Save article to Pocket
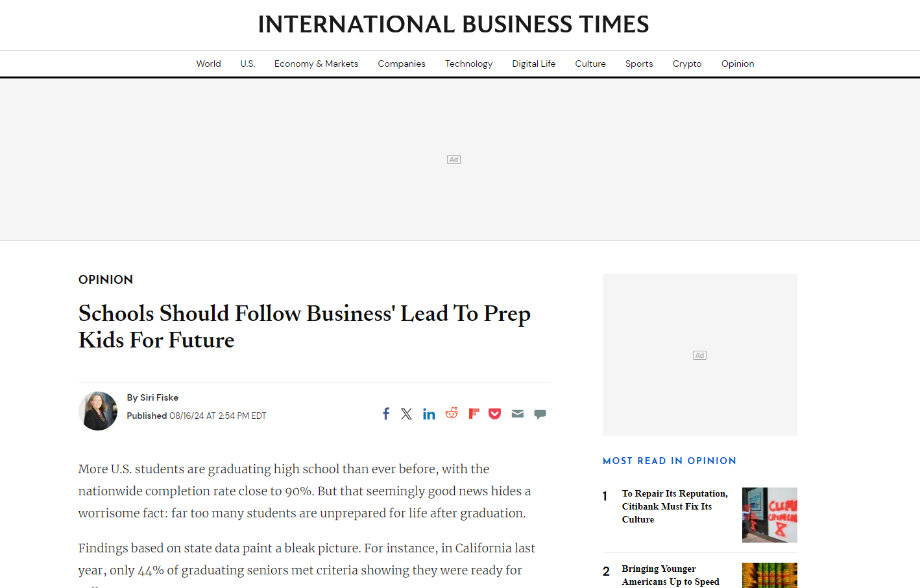This screenshot has width=920, height=588. (495, 414)
